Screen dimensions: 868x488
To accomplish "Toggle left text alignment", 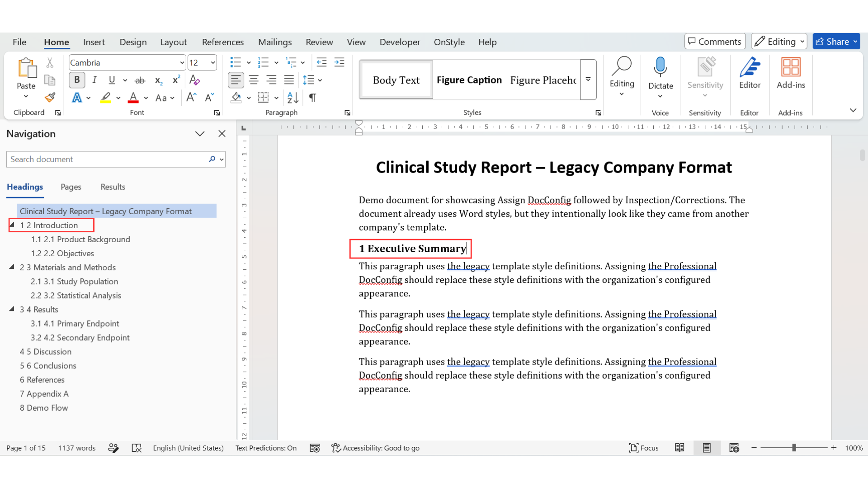I will (236, 80).
